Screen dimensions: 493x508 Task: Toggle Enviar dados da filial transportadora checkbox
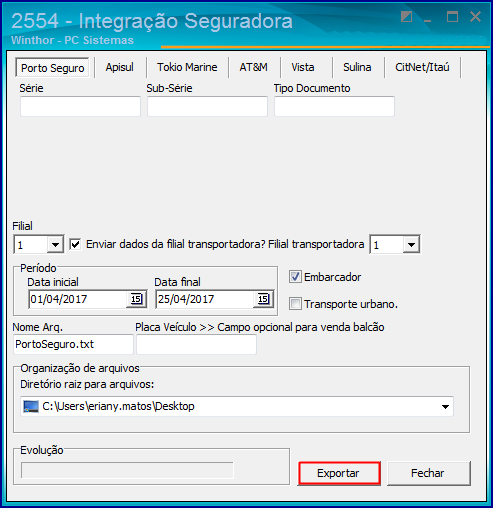point(75,244)
